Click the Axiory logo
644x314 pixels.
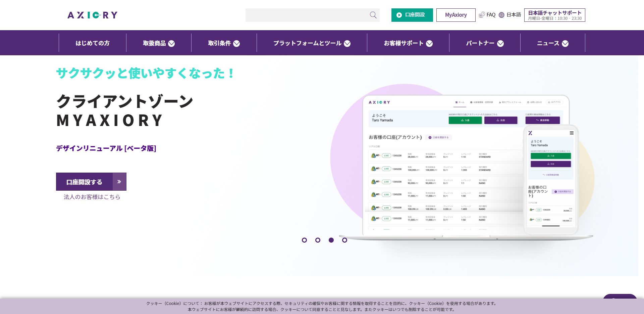tap(92, 15)
